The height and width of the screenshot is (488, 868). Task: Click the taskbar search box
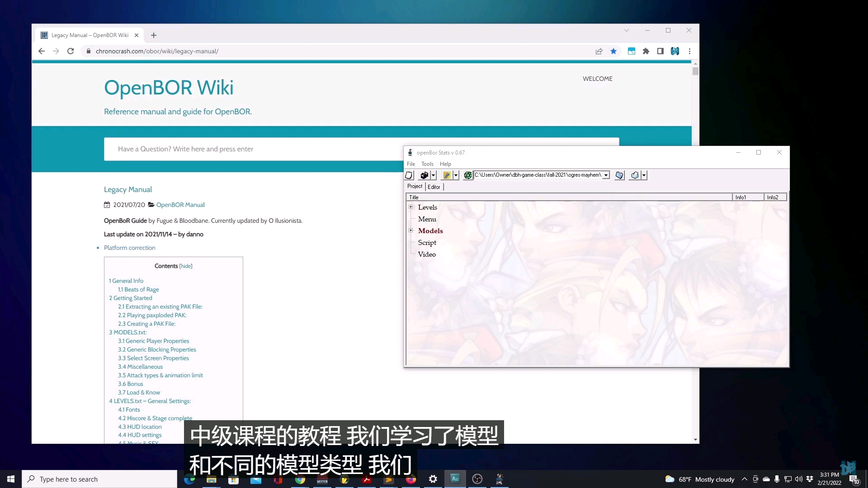pos(99,479)
